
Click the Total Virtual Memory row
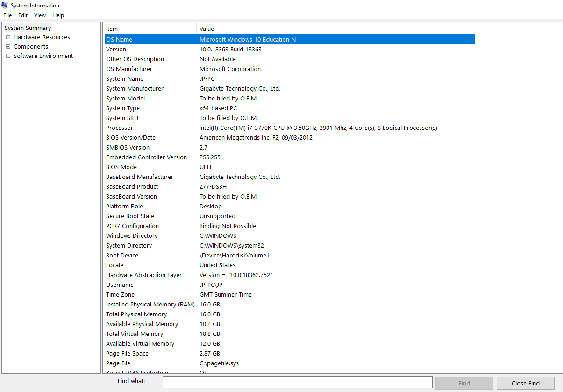(x=290, y=334)
